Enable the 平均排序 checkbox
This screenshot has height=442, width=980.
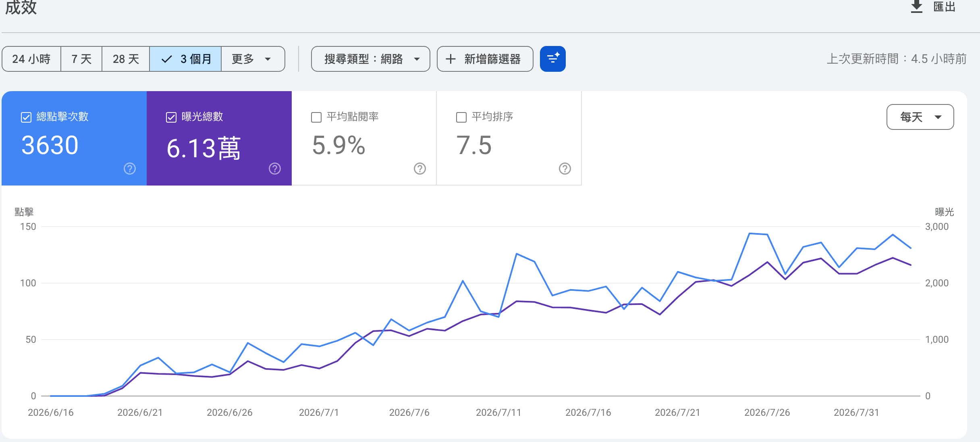coord(461,117)
